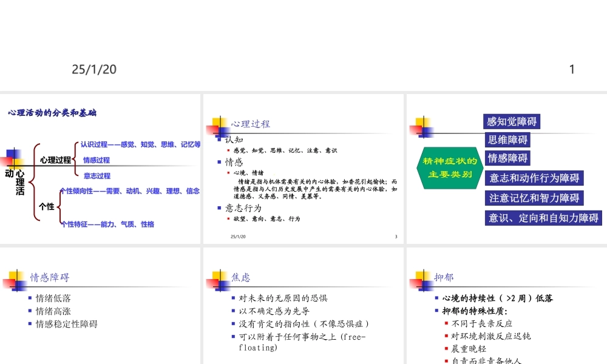Click the large 25/1/20 date at top
The image size is (607, 364).
tap(94, 69)
